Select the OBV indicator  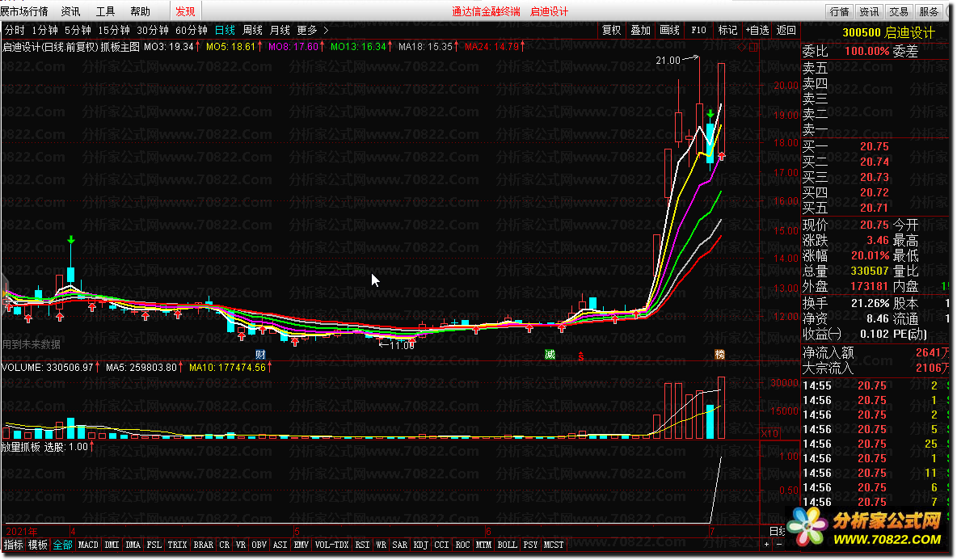(259, 545)
